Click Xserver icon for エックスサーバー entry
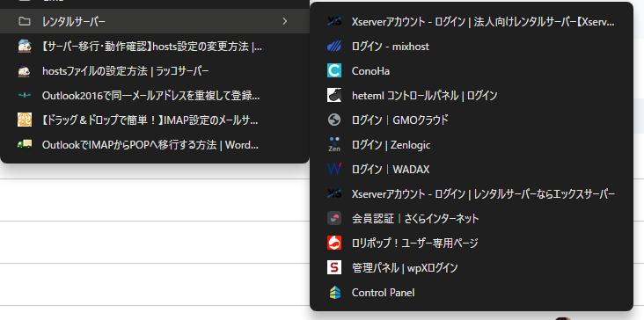Image resolution: width=644 pixels, height=320 pixels. coord(334,194)
